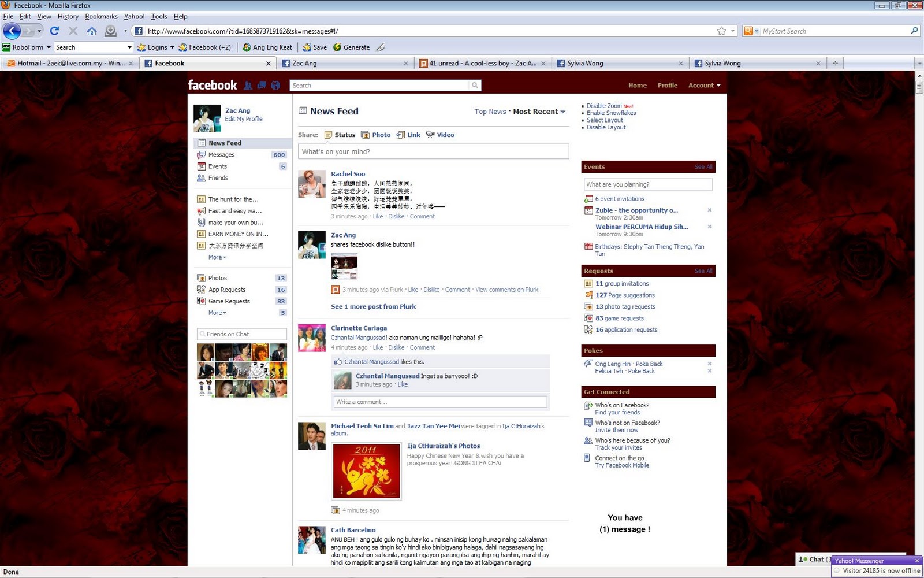Click the MyStart Search magnifier icon
The image size is (924, 578).
pos(914,31)
